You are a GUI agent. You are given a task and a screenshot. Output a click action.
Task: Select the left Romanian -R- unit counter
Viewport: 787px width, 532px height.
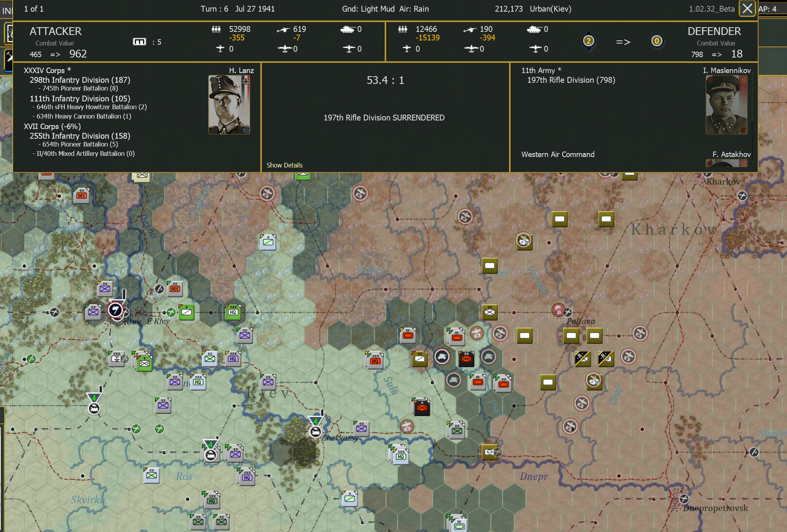point(583,358)
